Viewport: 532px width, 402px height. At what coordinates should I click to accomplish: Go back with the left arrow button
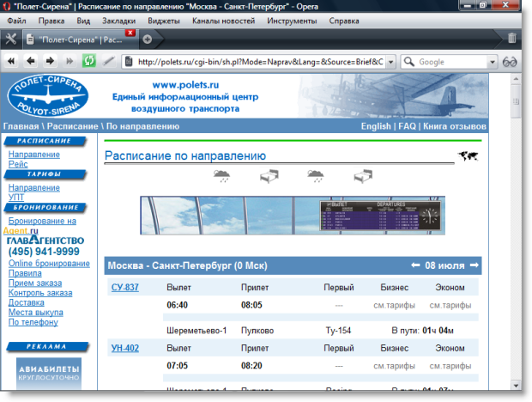coord(31,61)
